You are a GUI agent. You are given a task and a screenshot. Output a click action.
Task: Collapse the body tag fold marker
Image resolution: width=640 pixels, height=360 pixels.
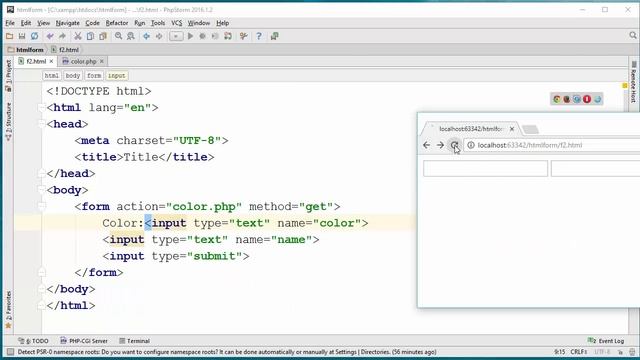tap(41, 190)
